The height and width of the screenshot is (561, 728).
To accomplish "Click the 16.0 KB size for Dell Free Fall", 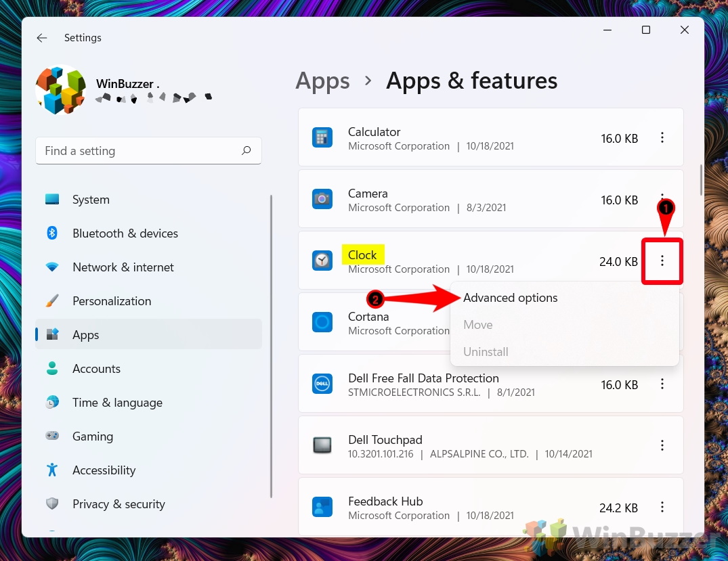I will tap(620, 384).
